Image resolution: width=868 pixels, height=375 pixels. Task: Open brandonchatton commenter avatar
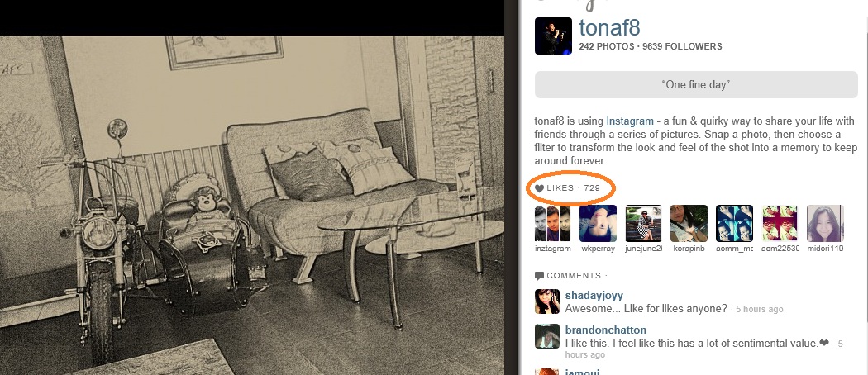547,336
